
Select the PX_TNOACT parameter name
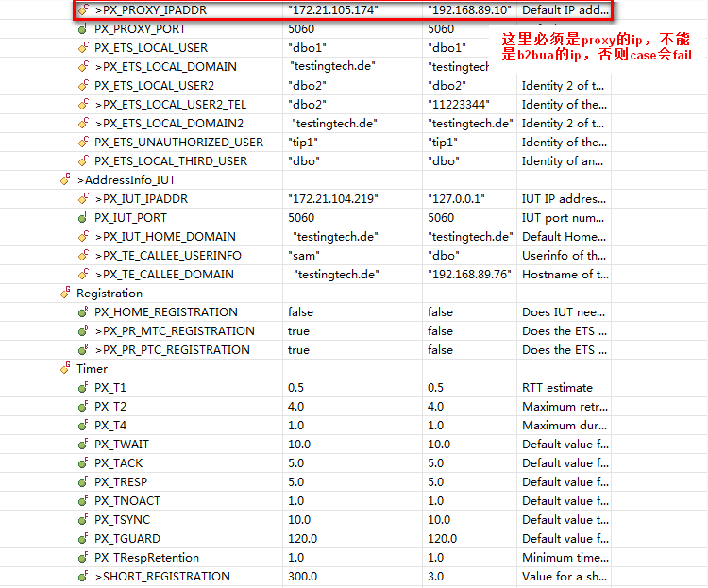pyautogui.click(x=127, y=501)
